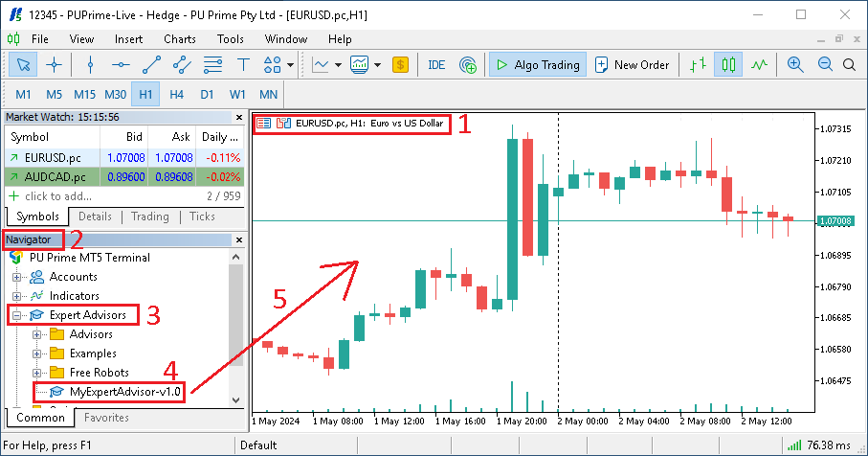Open the chart type line icon

coord(321,65)
